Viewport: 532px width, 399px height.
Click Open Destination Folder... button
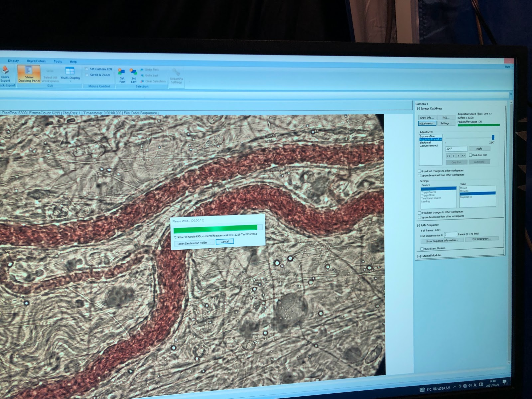point(194,243)
